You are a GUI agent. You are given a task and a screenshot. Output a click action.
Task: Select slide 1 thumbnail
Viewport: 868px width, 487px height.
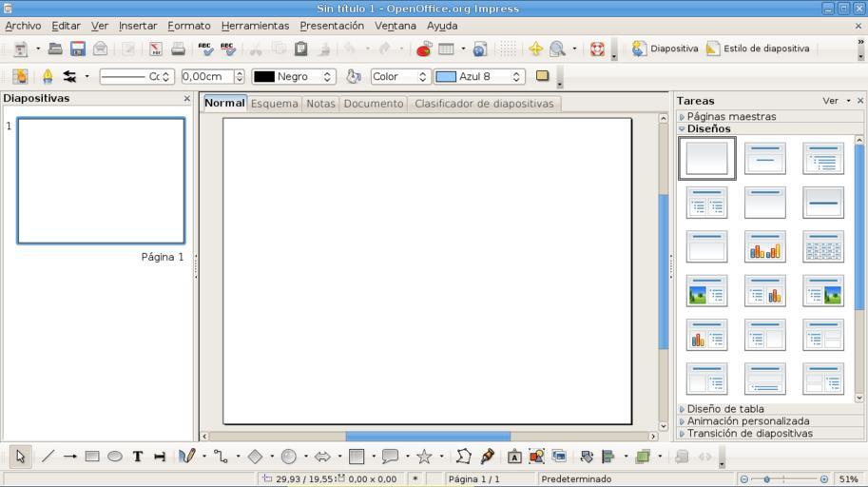[101, 181]
